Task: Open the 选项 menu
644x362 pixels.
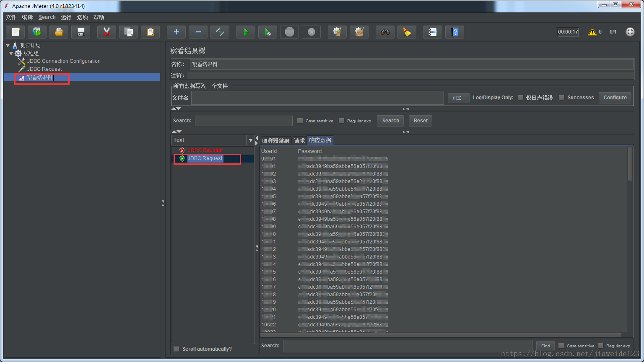Action: click(82, 17)
